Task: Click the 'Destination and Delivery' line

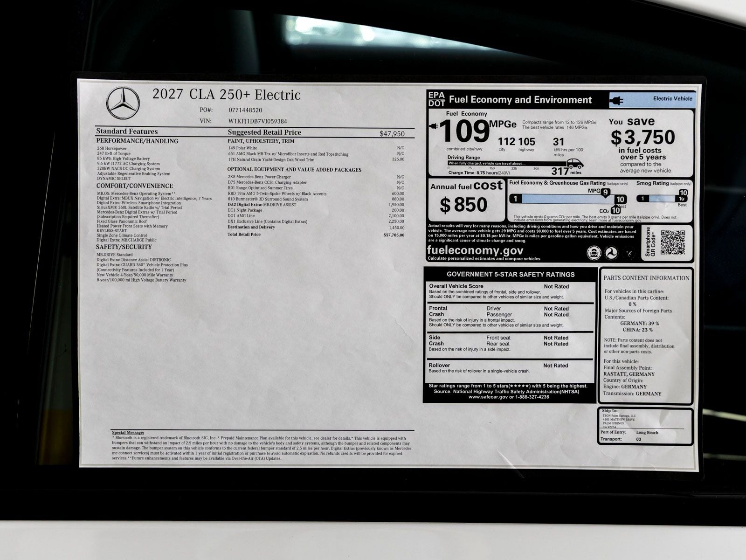Action: point(251,228)
